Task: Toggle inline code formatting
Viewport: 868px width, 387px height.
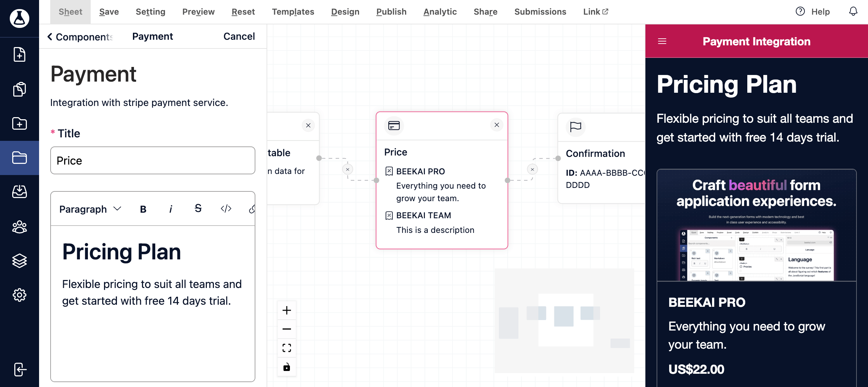Action: tap(226, 208)
